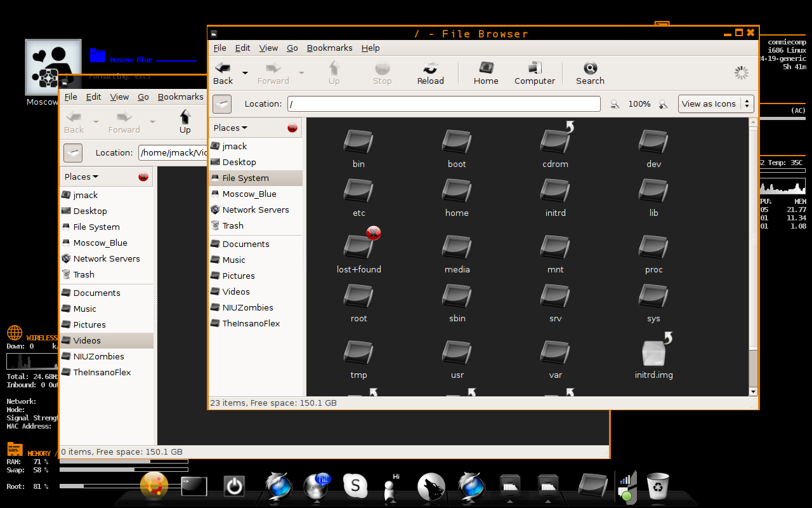
Task: Select the mnt folder icon
Action: [555, 247]
